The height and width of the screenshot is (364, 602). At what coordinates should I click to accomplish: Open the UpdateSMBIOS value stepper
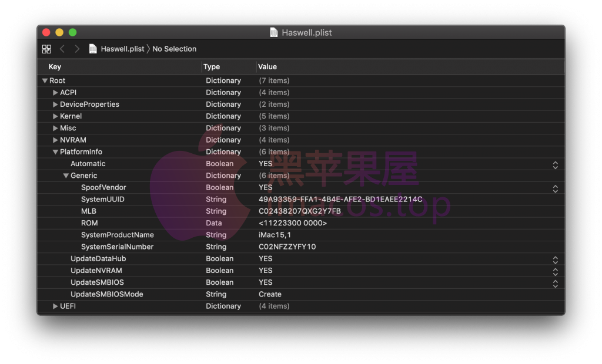[555, 284]
